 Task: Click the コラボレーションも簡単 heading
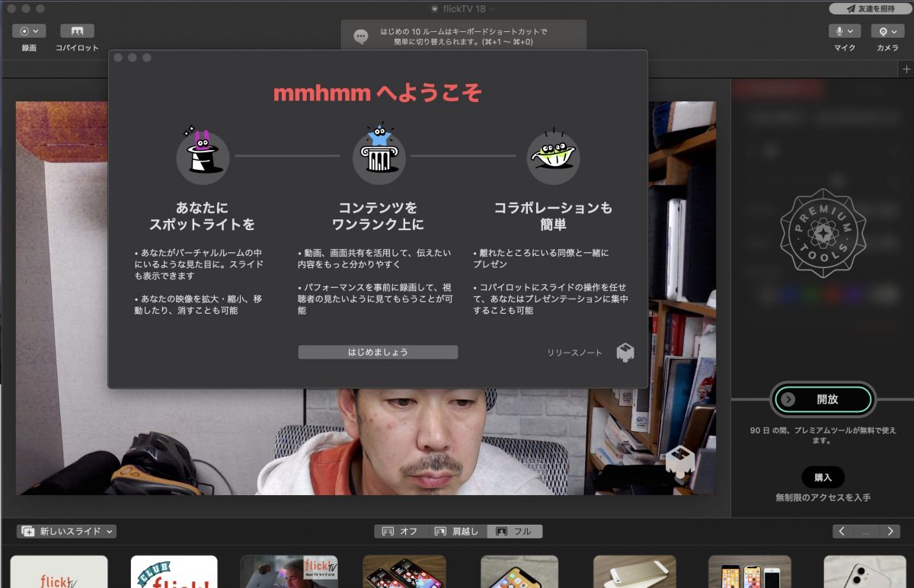(x=553, y=216)
